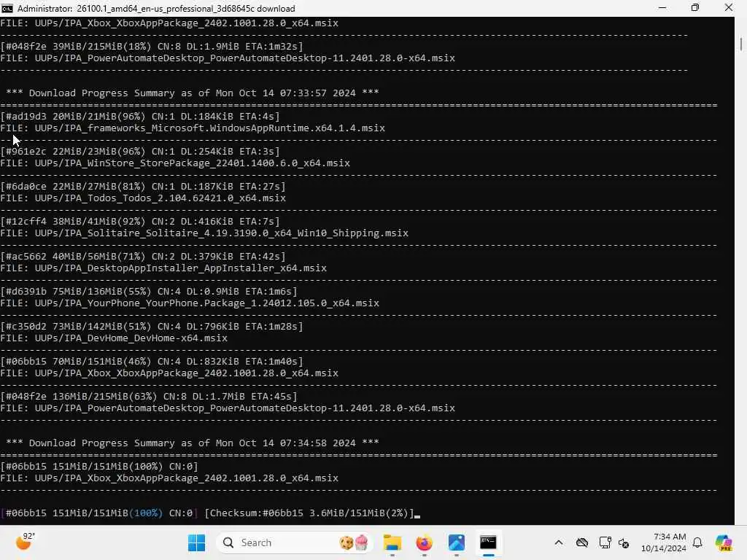Click the YourPhone.Package file line
The width and height of the screenshot is (747, 560).
pyautogui.click(x=190, y=303)
